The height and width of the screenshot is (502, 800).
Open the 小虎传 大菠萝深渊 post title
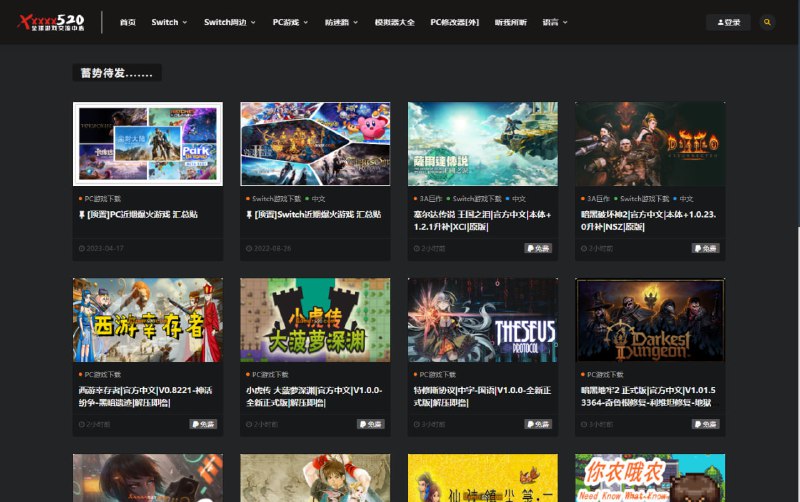(x=314, y=396)
